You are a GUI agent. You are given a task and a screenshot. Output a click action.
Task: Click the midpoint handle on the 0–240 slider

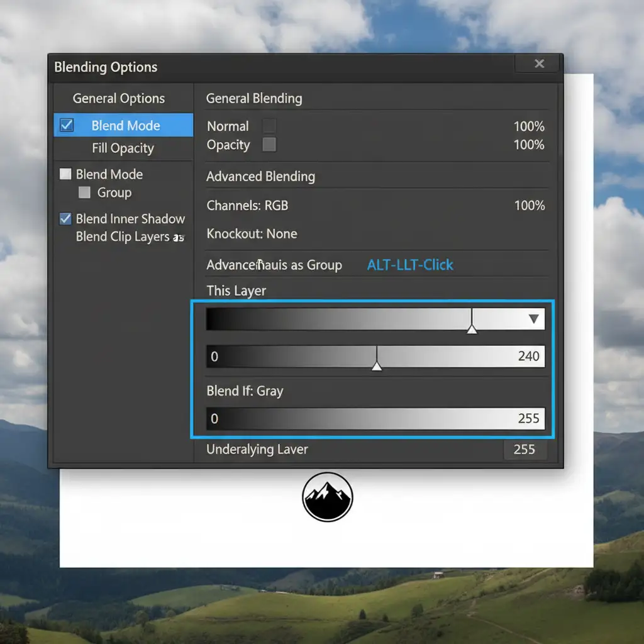[x=377, y=365]
